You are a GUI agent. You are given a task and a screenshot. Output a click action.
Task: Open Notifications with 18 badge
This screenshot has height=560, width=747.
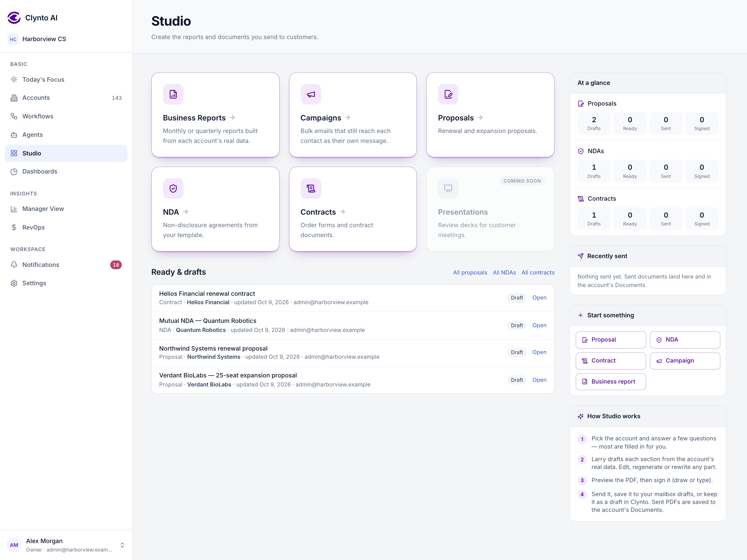click(x=66, y=265)
